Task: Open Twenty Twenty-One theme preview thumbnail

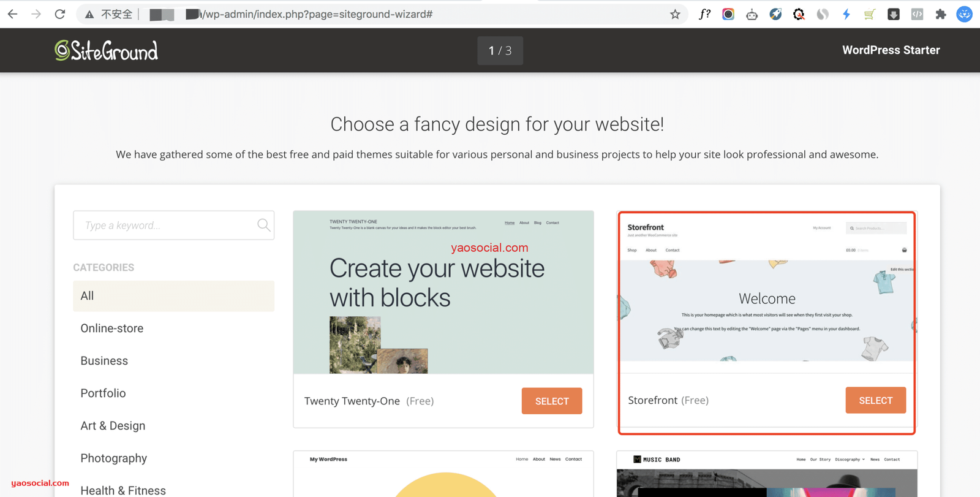Action: coord(443,292)
